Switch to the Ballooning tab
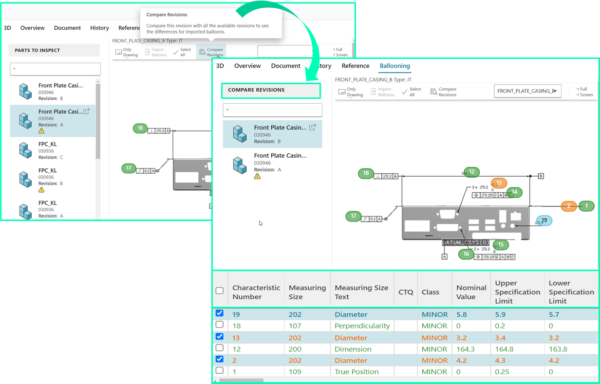The image size is (600, 384). click(395, 66)
